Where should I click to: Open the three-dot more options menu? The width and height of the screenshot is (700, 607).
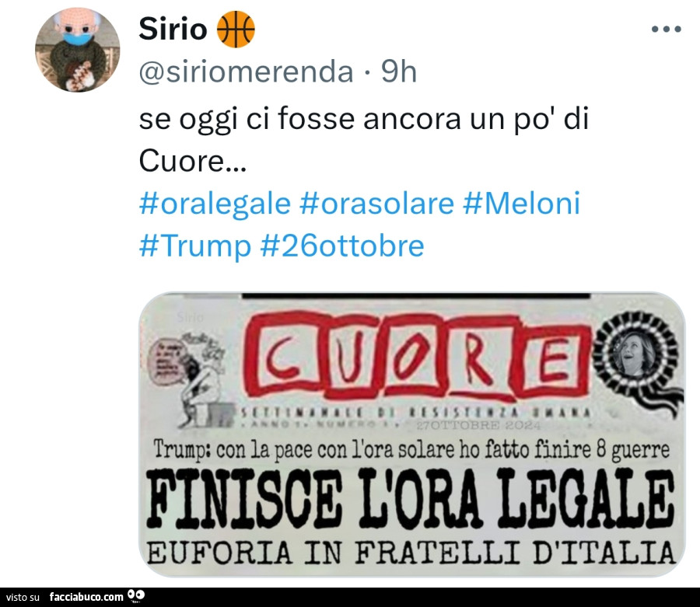(x=666, y=29)
